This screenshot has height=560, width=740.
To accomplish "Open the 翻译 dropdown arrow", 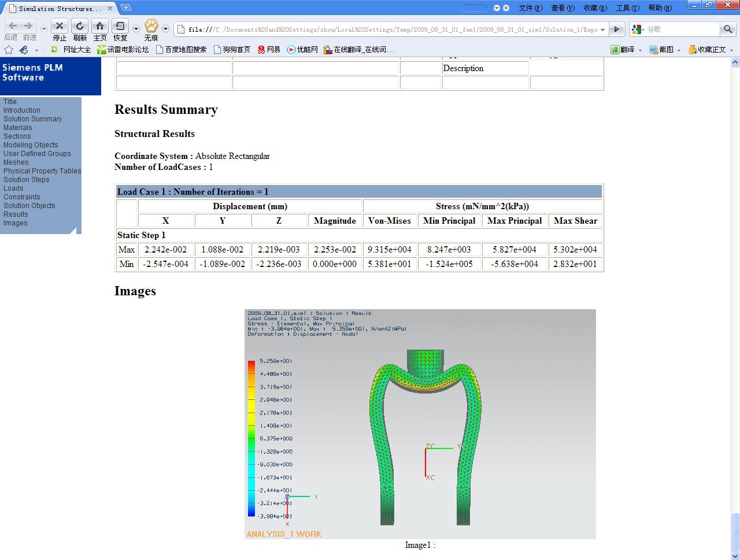I will [641, 50].
